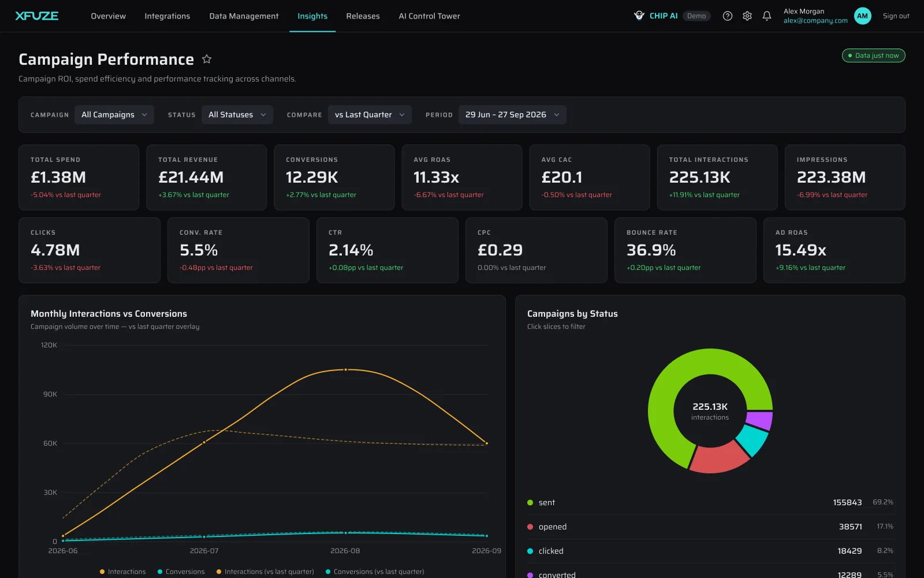
Task: Click the Data just now badge
Action: coord(873,55)
